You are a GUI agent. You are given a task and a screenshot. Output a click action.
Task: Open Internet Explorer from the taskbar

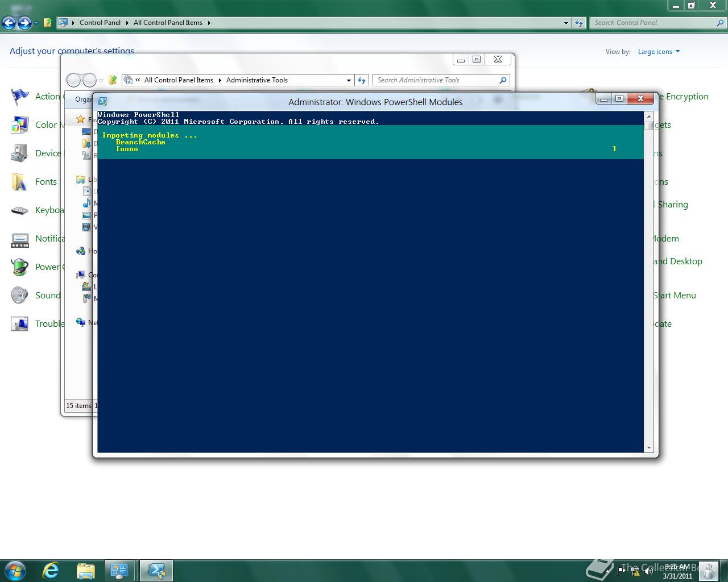51,570
